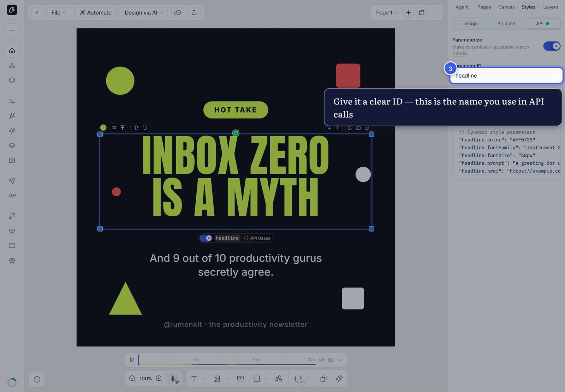Image resolution: width=565 pixels, height=392 pixels.
Task: Select the rectangle shape tool
Action: pyautogui.click(x=257, y=379)
